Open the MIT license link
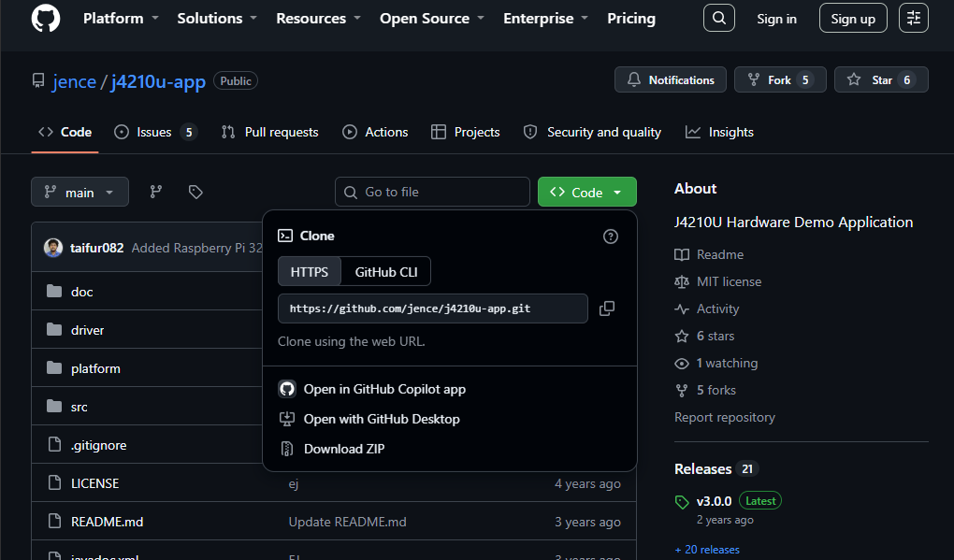 [x=729, y=281]
